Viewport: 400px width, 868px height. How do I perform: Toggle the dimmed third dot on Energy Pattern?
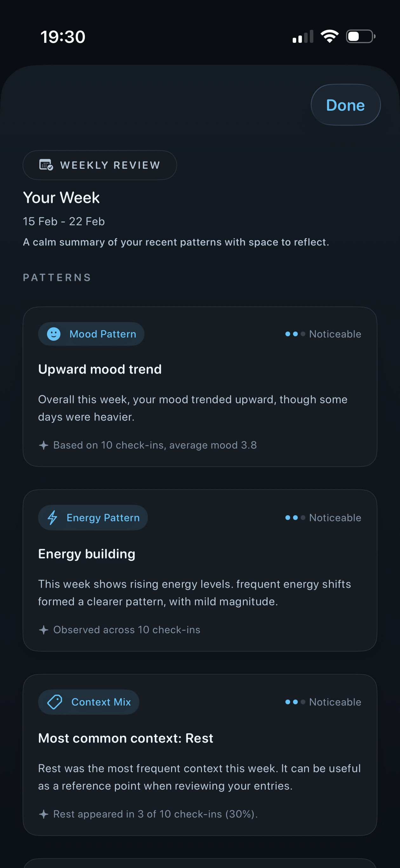tap(303, 518)
